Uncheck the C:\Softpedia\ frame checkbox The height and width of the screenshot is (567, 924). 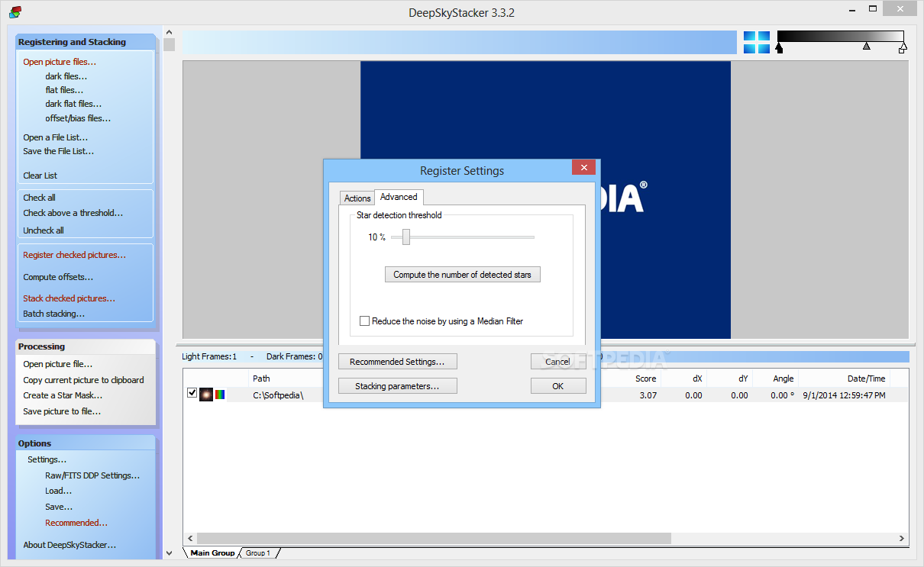tap(192, 393)
